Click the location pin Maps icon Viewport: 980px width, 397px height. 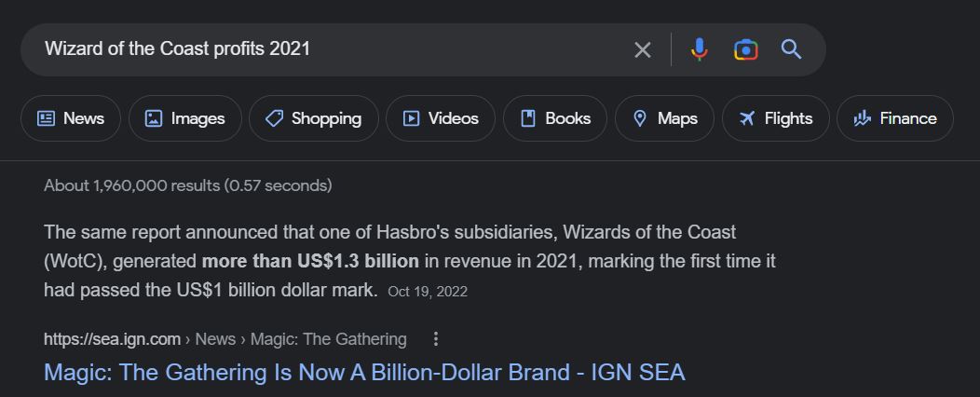coord(640,118)
